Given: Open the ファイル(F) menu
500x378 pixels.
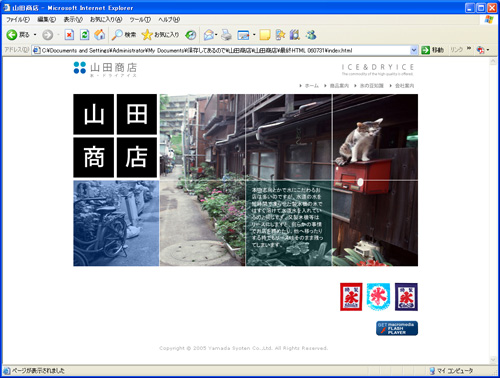Looking at the screenshot, I should point(18,20).
